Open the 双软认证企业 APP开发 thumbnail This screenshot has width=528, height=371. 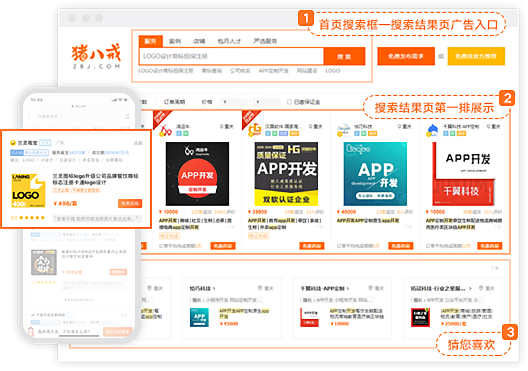pos(286,174)
